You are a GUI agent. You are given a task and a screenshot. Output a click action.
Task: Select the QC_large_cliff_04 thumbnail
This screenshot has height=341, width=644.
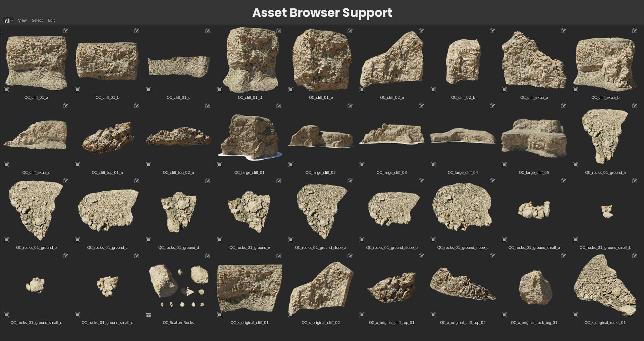(x=463, y=135)
